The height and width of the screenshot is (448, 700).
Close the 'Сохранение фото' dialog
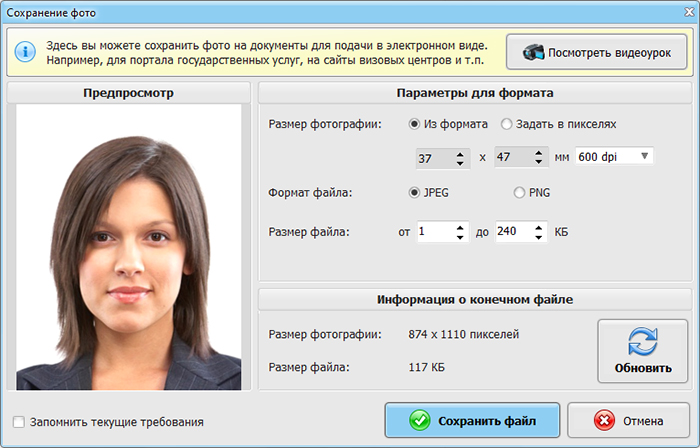(x=689, y=12)
